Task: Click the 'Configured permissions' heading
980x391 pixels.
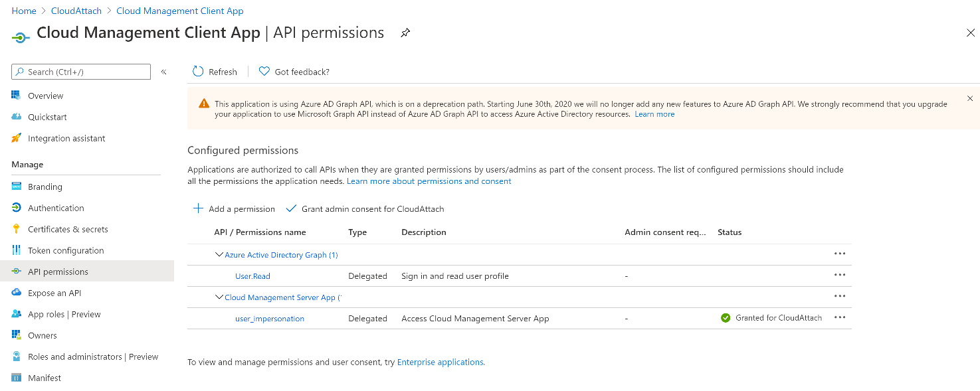Action: [x=243, y=150]
